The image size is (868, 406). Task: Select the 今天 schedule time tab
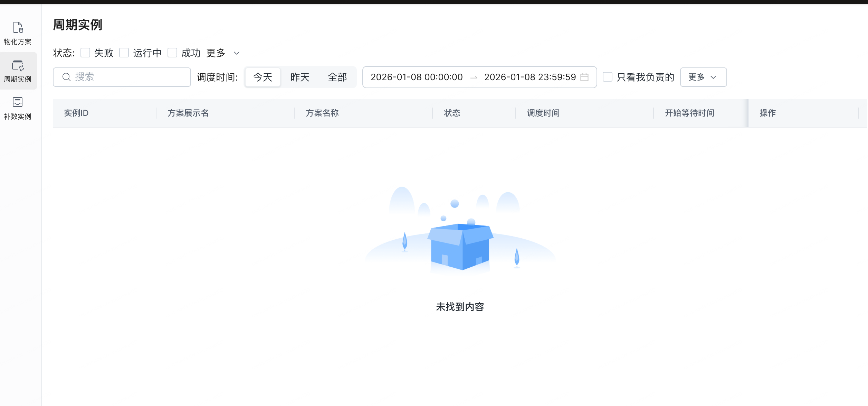pyautogui.click(x=263, y=77)
